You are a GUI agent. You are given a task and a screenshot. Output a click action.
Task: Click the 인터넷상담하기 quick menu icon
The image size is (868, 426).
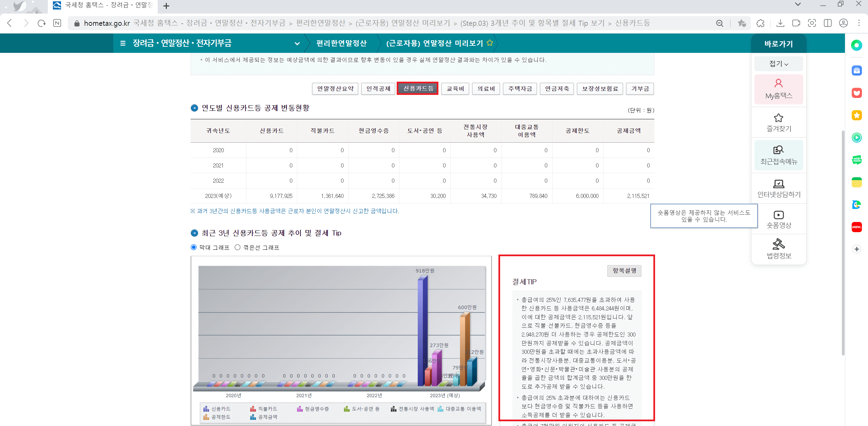(x=778, y=187)
